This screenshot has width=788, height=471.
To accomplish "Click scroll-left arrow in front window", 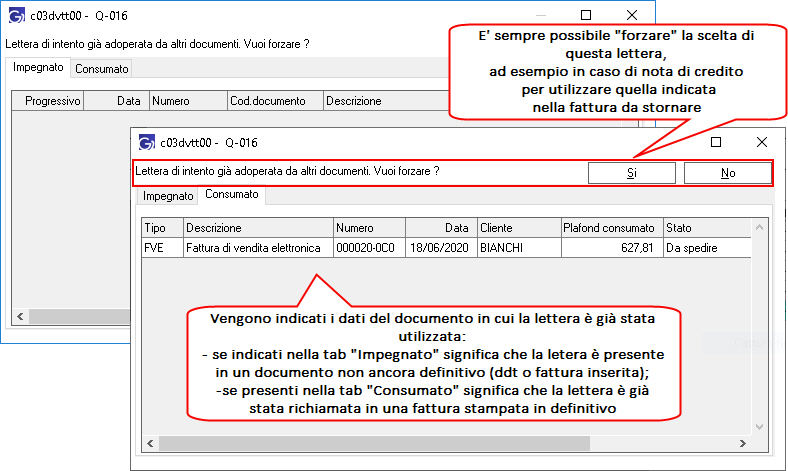I will pos(150,443).
